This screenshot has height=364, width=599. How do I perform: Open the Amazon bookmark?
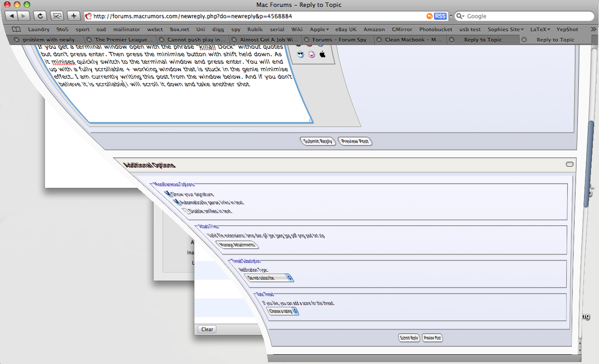coord(374,29)
